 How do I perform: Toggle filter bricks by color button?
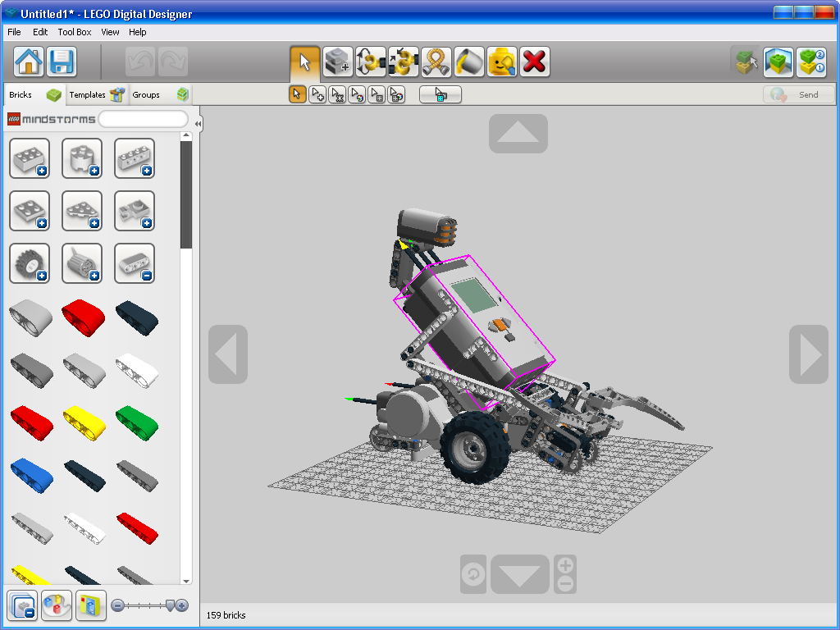click(x=57, y=606)
